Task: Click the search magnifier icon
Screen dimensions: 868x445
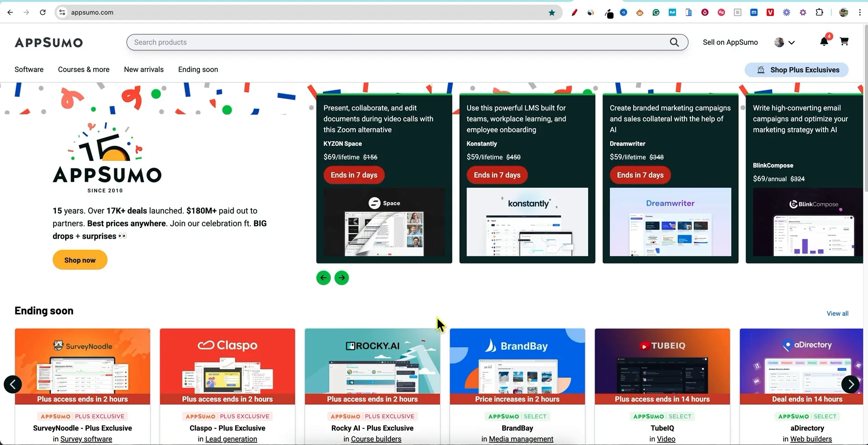Action: coord(674,42)
